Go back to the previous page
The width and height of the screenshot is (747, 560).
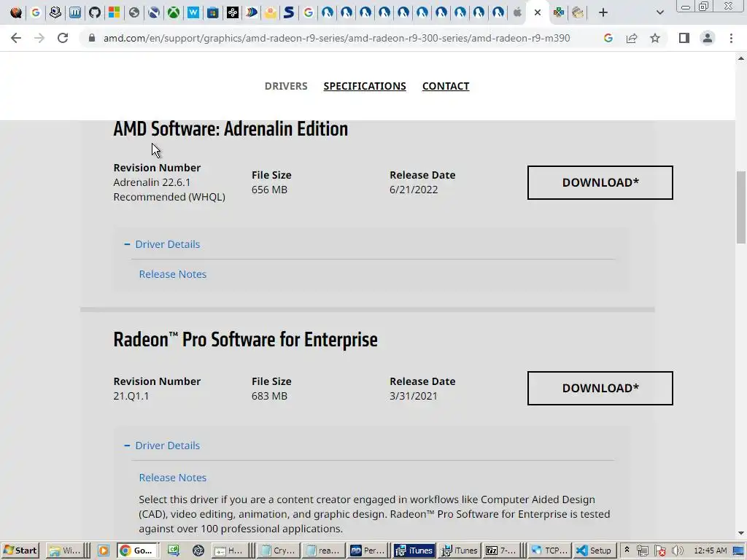(16, 38)
